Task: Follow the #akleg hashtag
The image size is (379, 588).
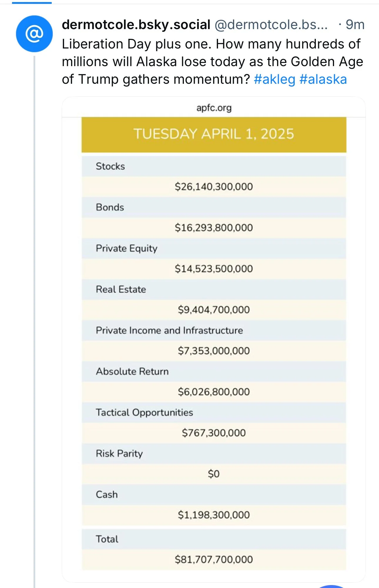Action: click(x=274, y=79)
